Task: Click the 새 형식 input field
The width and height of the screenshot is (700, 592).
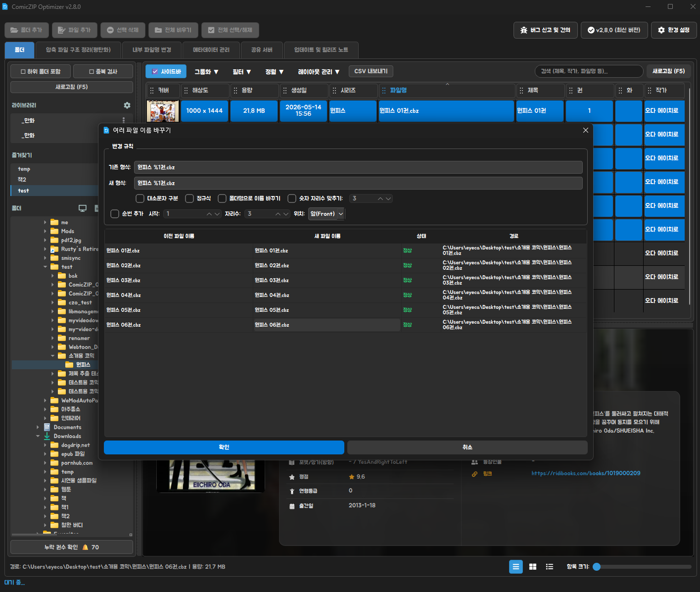Action: [358, 183]
